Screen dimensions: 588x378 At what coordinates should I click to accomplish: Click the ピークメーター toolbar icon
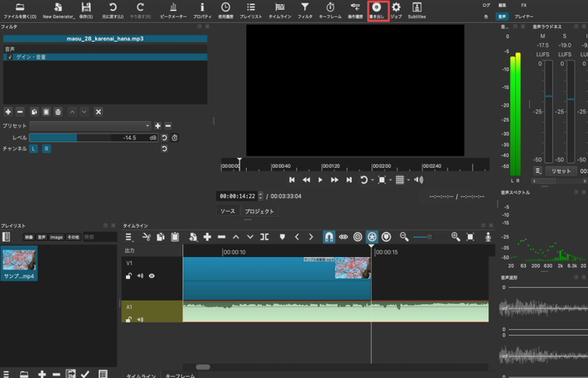[x=174, y=10]
